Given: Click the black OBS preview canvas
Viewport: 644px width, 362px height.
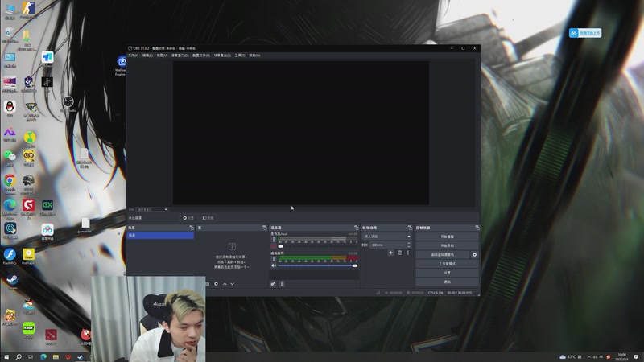Looking at the screenshot, I should click(x=301, y=133).
